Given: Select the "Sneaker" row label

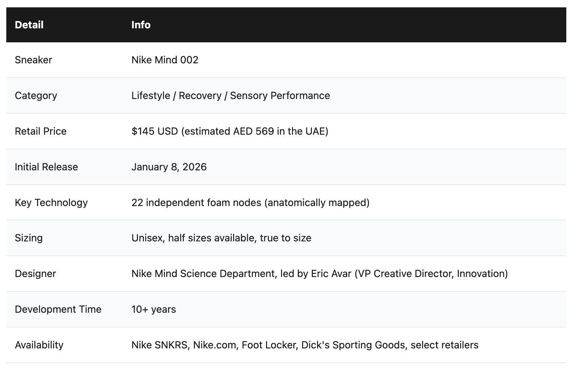Looking at the screenshot, I should point(33,60).
